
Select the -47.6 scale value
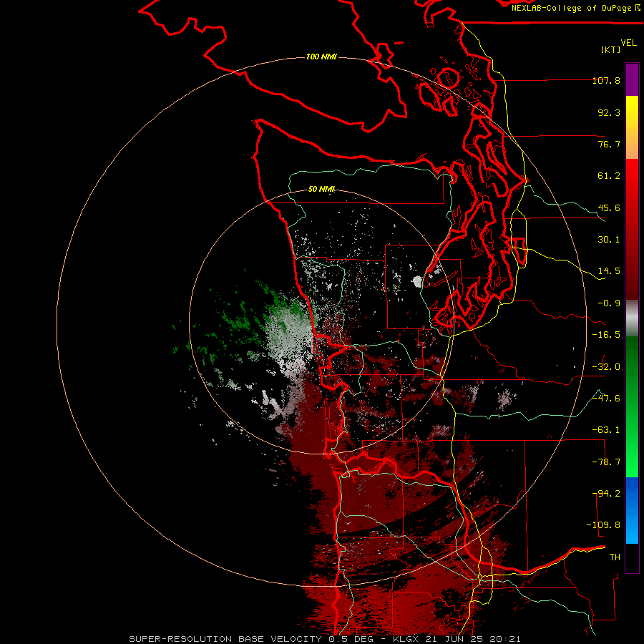606,399
